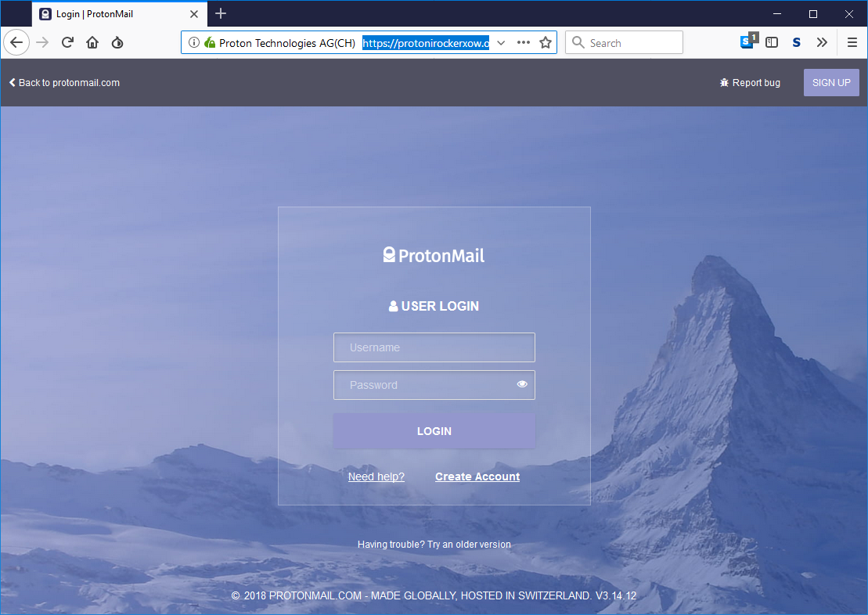This screenshot has width=868, height=615.
Task: Click the green padlock security icon
Action: point(210,42)
